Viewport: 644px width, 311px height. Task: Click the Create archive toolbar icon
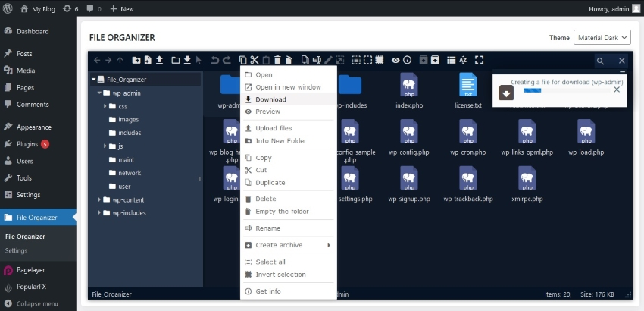click(435, 60)
